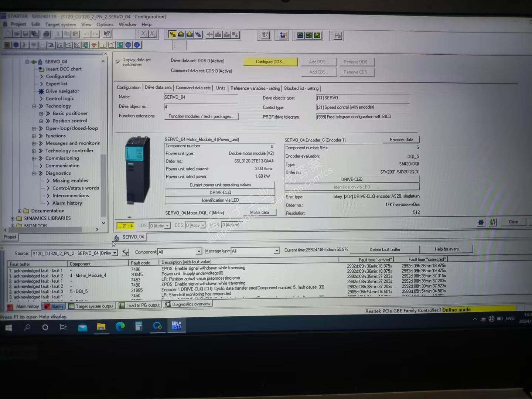Click the Undo toolbar icon
Viewport: 532px width, 399px height.
[x=87, y=34]
